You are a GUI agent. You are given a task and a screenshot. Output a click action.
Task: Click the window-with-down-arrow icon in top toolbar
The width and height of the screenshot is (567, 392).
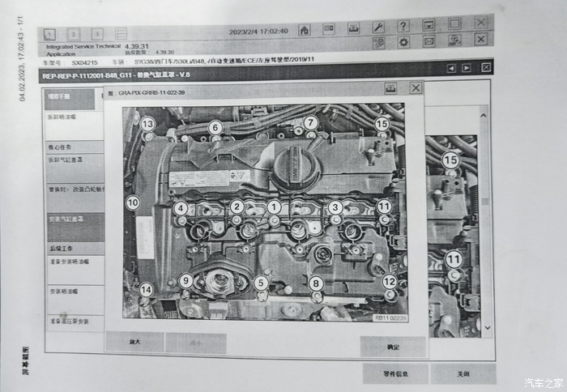tap(428, 25)
